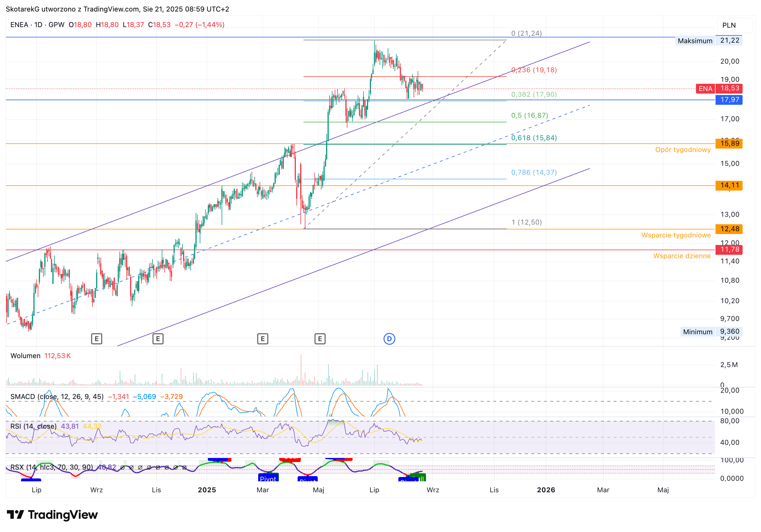This screenshot has height=532, width=761.
Task: Click the Wolumen indicator label
Action: (x=26, y=356)
